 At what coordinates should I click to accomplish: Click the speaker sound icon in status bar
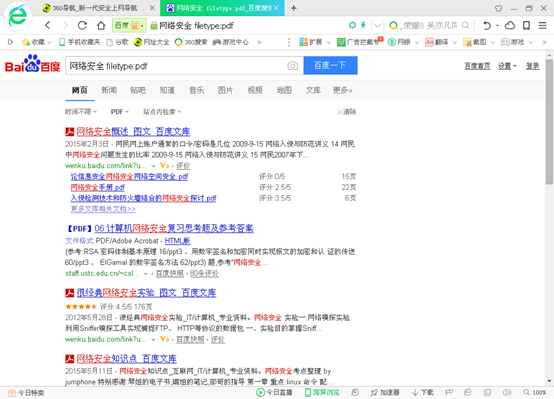(507, 392)
